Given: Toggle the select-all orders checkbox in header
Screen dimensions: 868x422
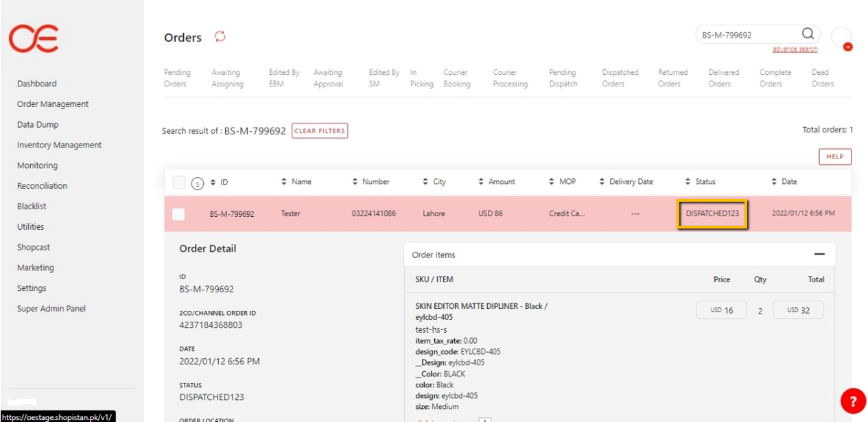Looking at the screenshot, I should pyautogui.click(x=178, y=182).
